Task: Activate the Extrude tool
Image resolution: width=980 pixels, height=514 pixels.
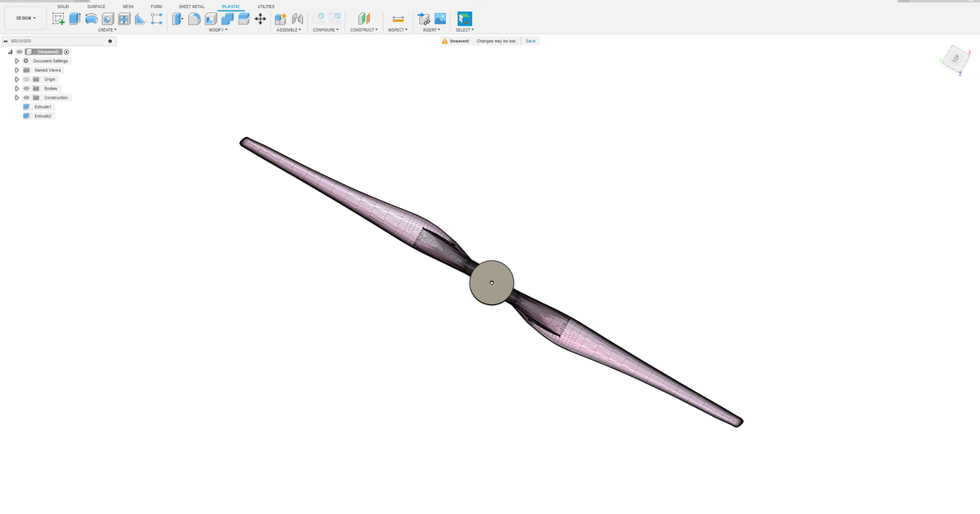Action: [76, 18]
